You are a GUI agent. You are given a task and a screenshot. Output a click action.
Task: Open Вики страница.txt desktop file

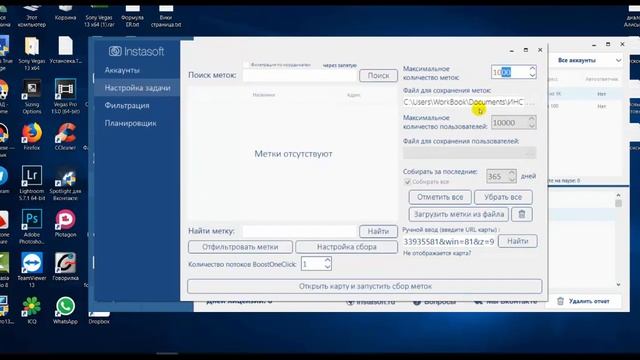coord(166,16)
